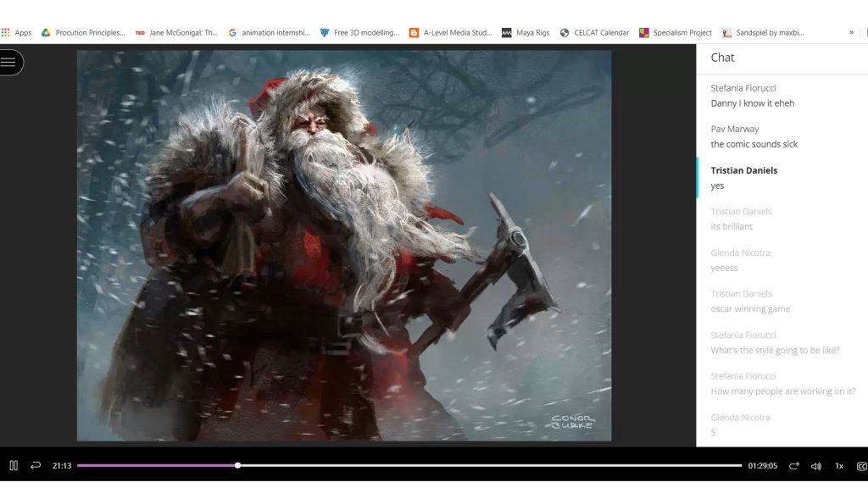Click the elapsed time 21:13 label
868x488 pixels.
[x=62, y=466]
